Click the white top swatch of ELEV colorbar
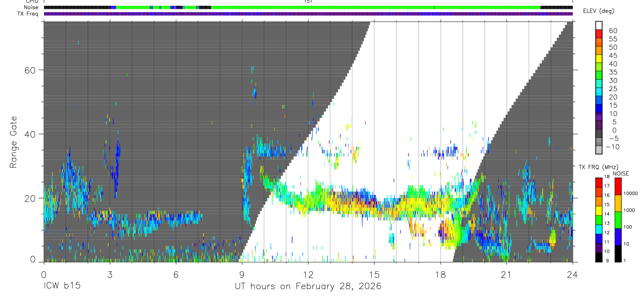This screenshot has width=644, height=297. pos(599,25)
